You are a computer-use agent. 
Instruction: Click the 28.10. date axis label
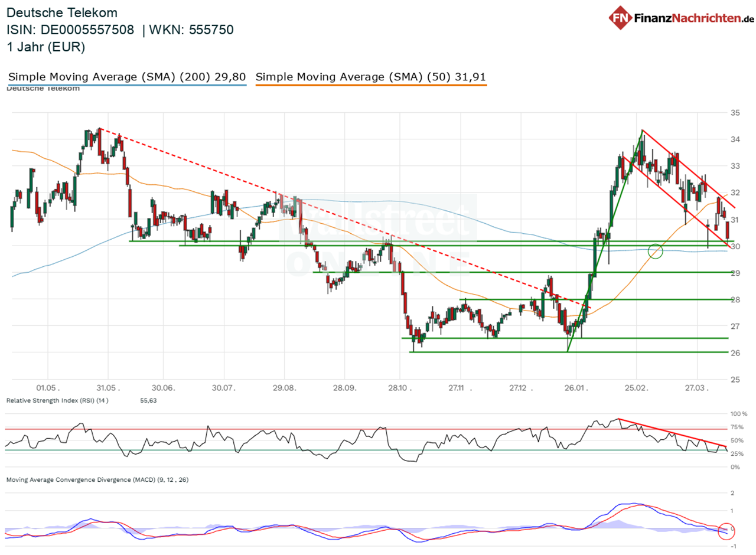tap(399, 388)
